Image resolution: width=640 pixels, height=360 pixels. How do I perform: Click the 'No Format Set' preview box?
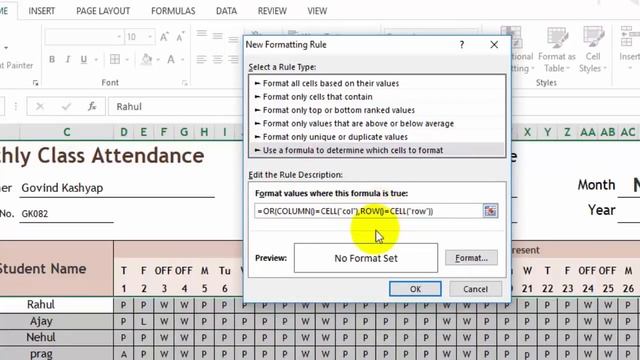366,258
